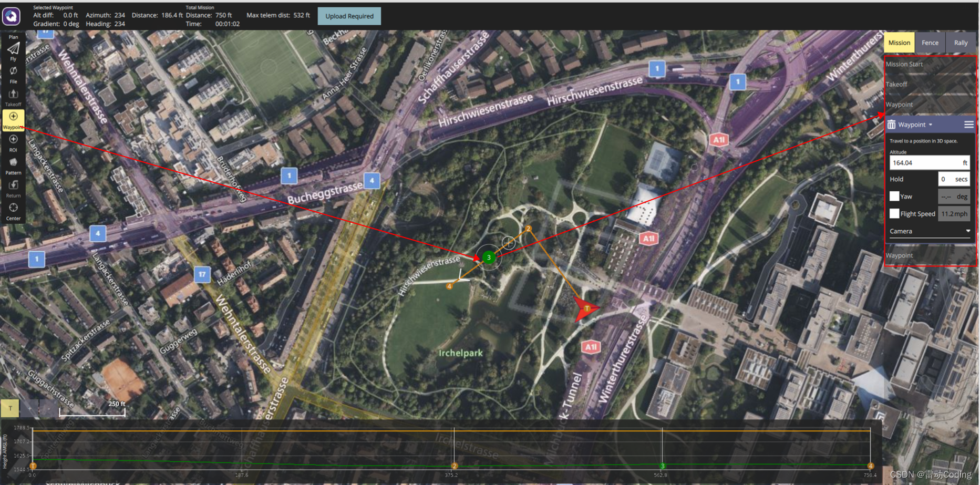Click blue route sign 17 near Häderlihof
Screen dimensions: 980x485
click(202, 274)
